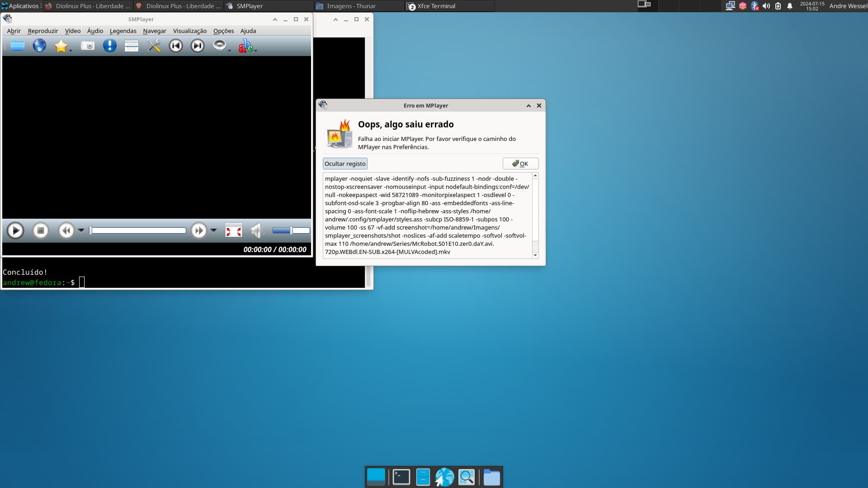Launch web browser globe icon in dock
Viewport: 868px width, 488px height.
tap(444, 477)
